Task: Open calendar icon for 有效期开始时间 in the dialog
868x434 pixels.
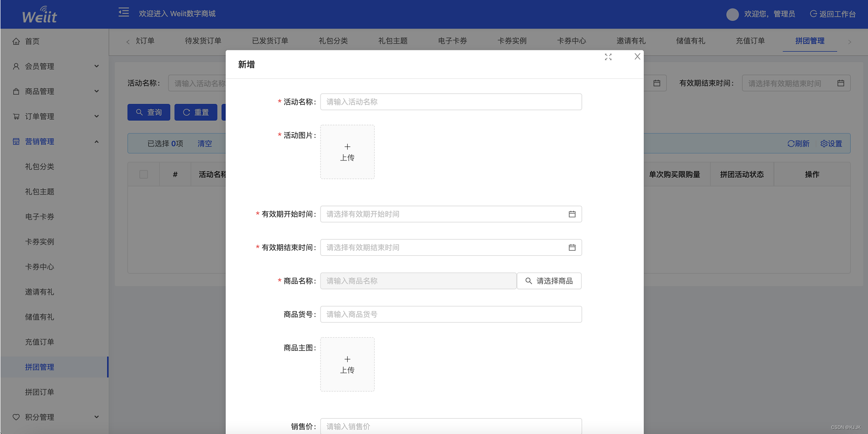Action: (x=572, y=214)
